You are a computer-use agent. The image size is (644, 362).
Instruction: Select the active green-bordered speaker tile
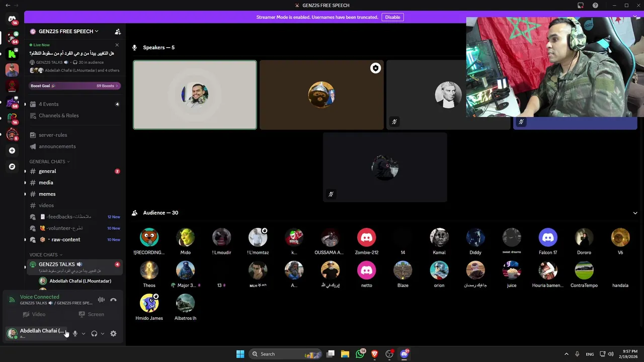click(x=195, y=95)
